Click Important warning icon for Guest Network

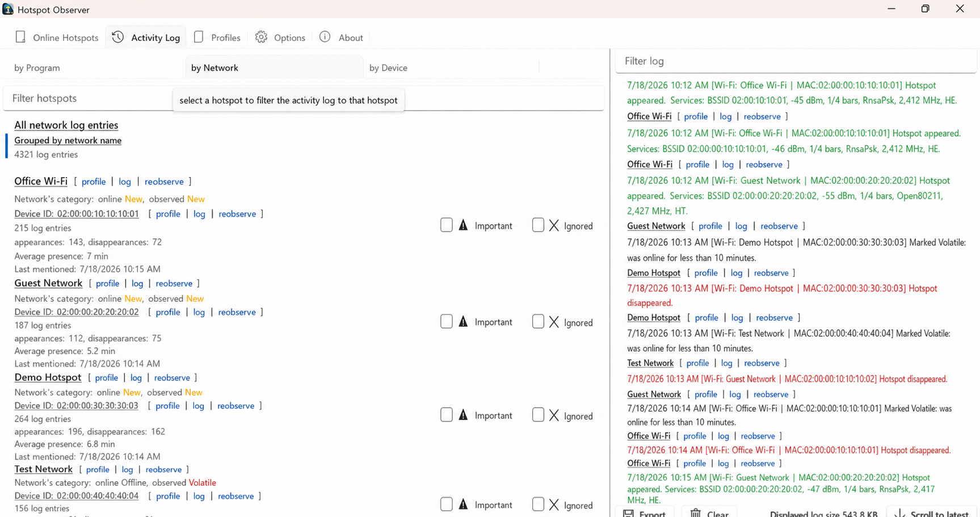coord(464,322)
